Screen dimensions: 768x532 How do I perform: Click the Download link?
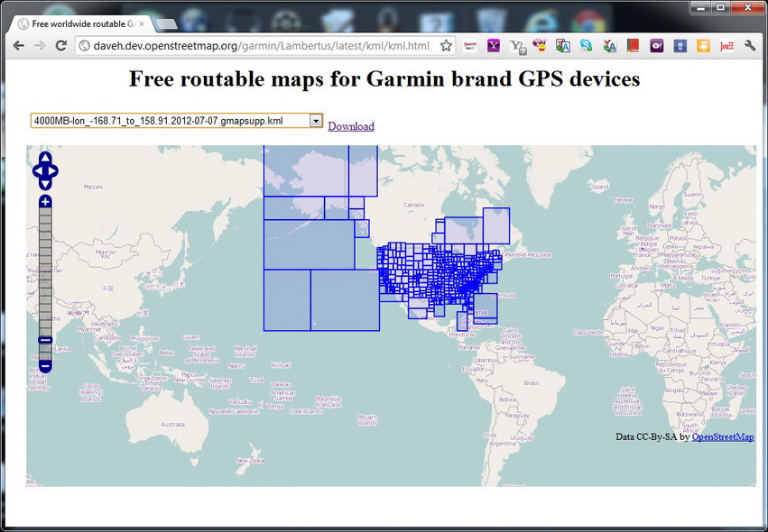point(351,126)
